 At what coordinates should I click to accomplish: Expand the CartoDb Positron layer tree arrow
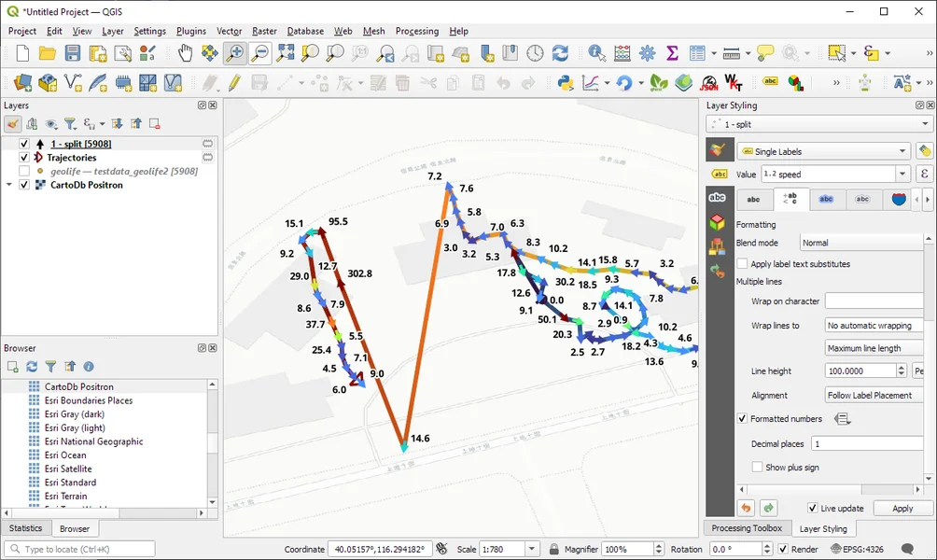tap(9, 185)
